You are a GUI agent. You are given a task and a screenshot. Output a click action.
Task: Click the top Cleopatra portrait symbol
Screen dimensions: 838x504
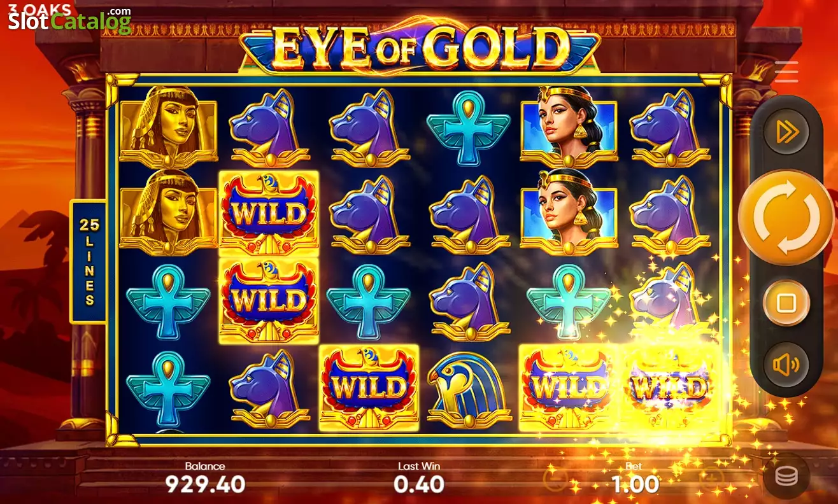(569, 126)
